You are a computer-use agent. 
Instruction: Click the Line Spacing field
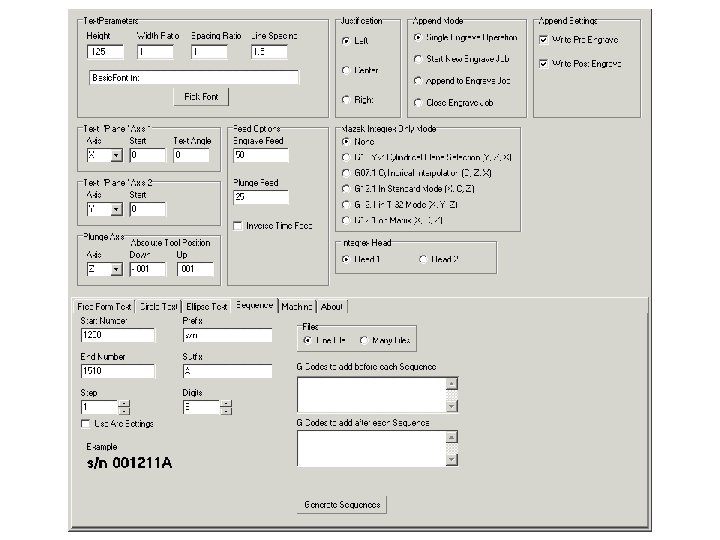pos(270,52)
